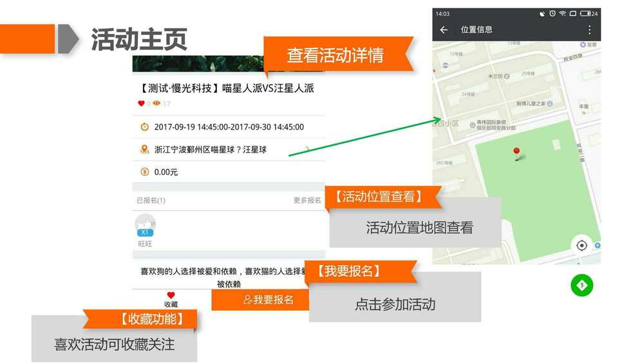Click the clock icon beside activity time
644x363 pixels.
tap(144, 127)
